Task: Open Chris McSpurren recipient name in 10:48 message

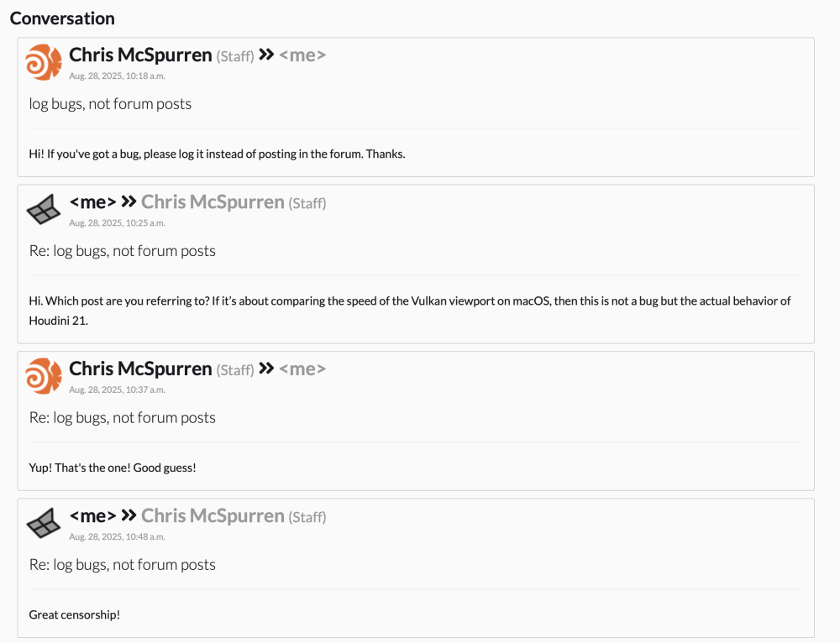Action: (213, 515)
